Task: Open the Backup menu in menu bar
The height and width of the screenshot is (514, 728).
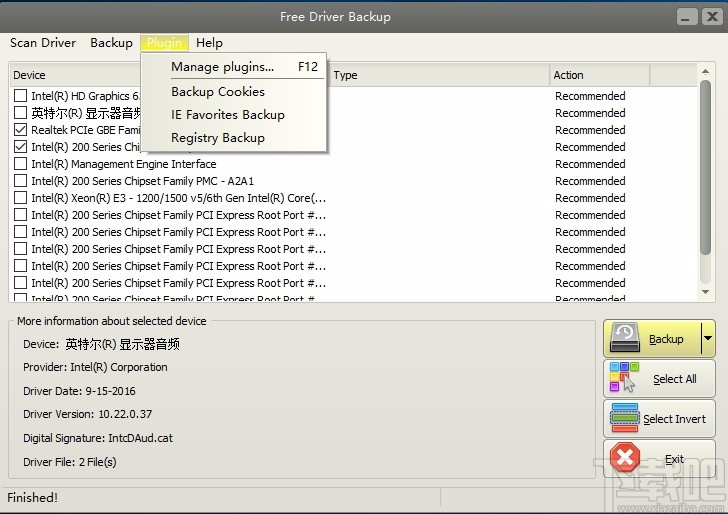Action: 111,43
